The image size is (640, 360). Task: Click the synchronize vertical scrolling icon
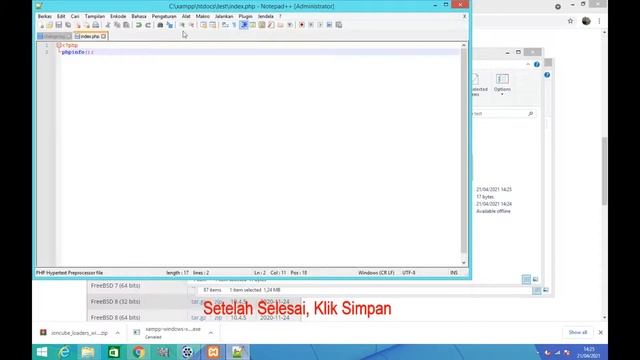point(203,25)
